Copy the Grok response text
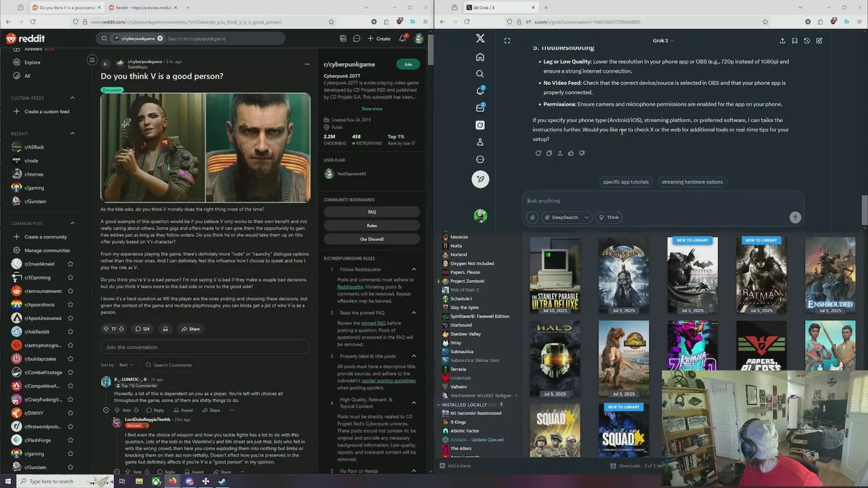 [x=549, y=153]
